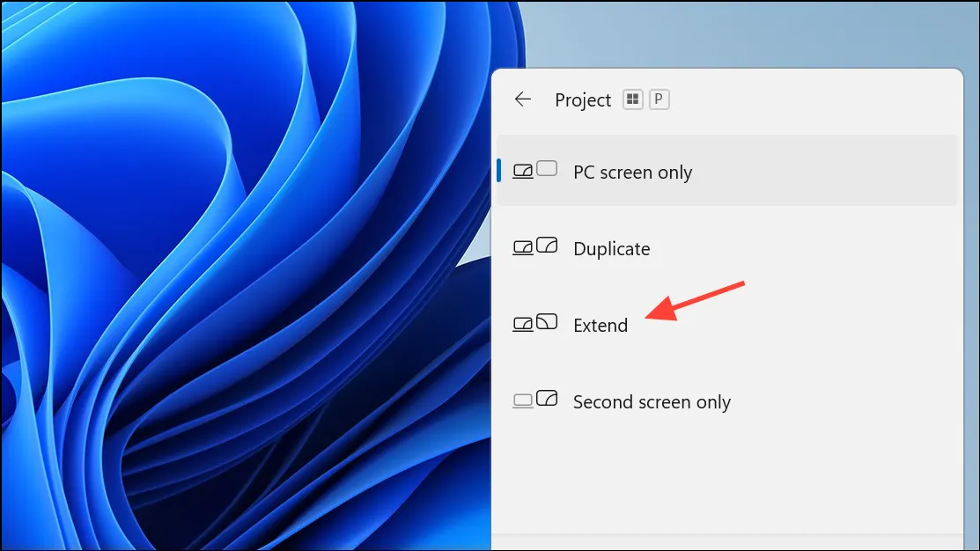
Task: Select PC screen only option
Action: coord(727,171)
